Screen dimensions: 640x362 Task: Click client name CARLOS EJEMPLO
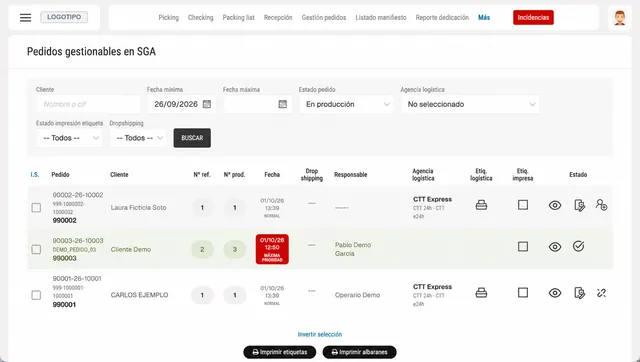click(x=139, y=295)
